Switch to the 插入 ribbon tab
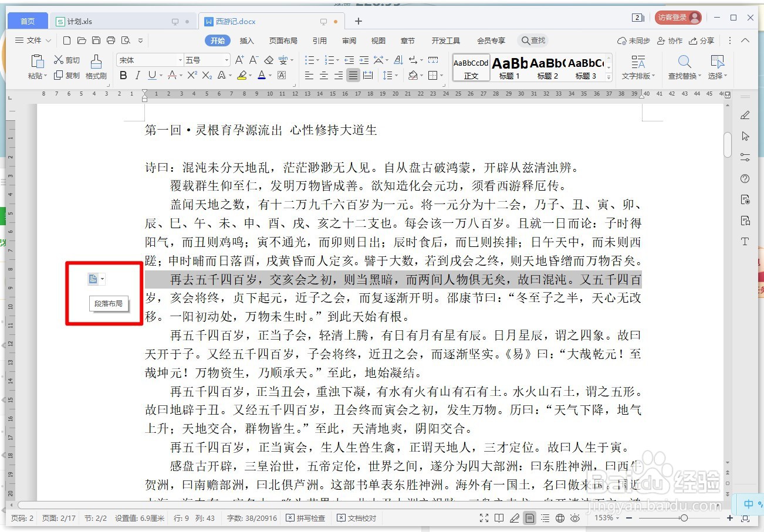This screenshot has height=532, width=764. tap(246, 40)
